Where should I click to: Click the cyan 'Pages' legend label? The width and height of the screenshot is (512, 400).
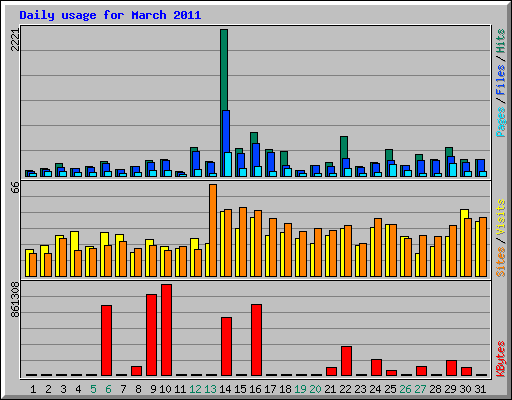coord(501,122)
